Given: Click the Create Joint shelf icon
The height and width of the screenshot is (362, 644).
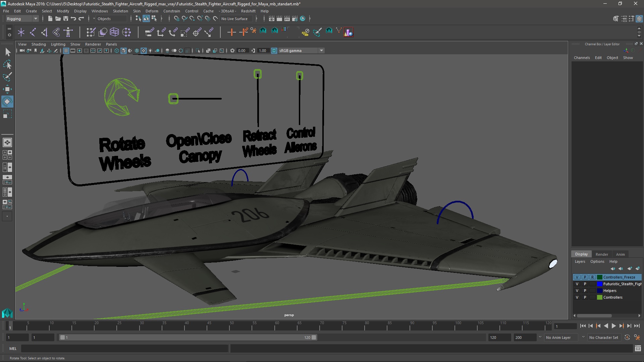Looking at the screenshot, I should (33, 32).
